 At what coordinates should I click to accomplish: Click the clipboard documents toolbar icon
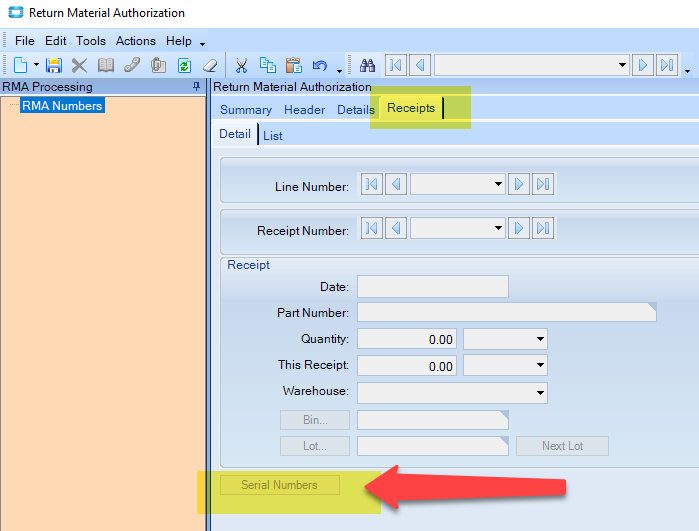158,66
